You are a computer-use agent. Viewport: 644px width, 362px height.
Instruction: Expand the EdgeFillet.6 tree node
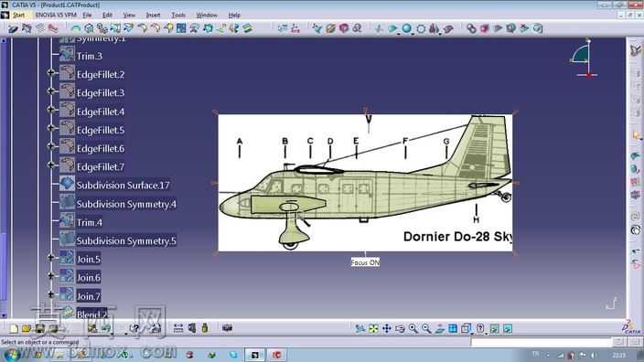(x=51, y=146)
